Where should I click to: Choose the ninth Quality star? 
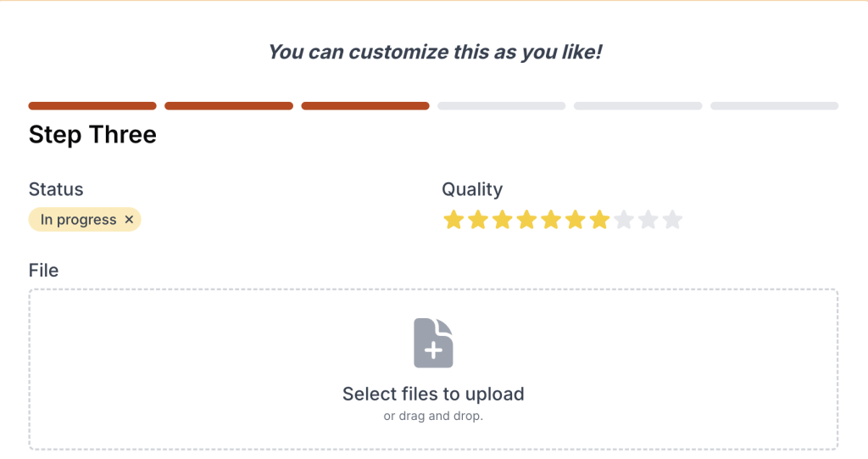coord(648,221)
